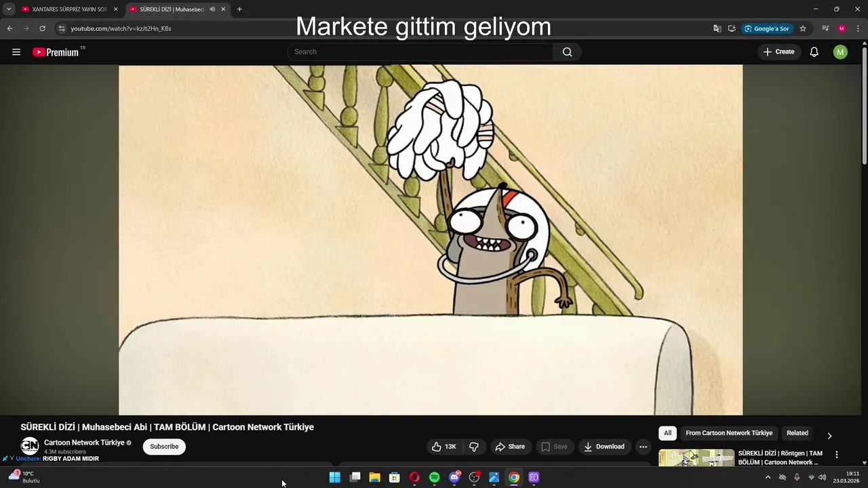The image size is (868, 488).
Task: Open weather widget showing 10°C Bulutlu
Action: click(24, 477)
